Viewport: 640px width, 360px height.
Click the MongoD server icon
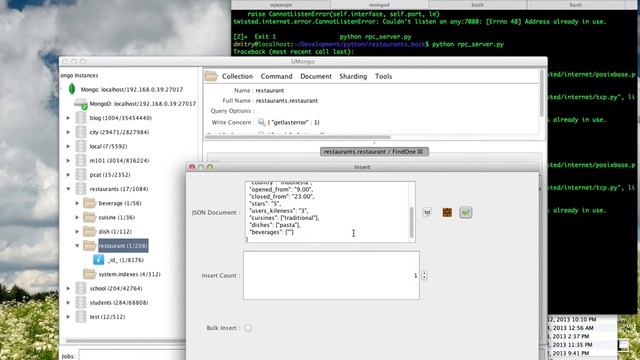click(80, 104)
